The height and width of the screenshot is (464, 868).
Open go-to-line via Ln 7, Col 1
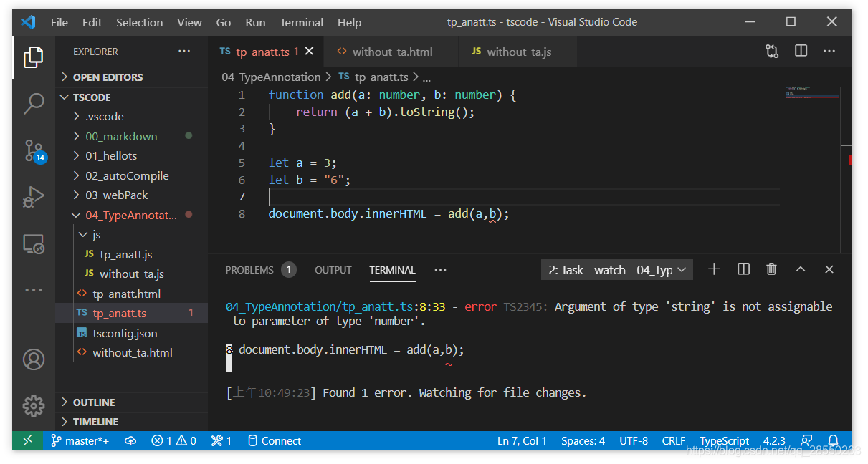point(522,440)
